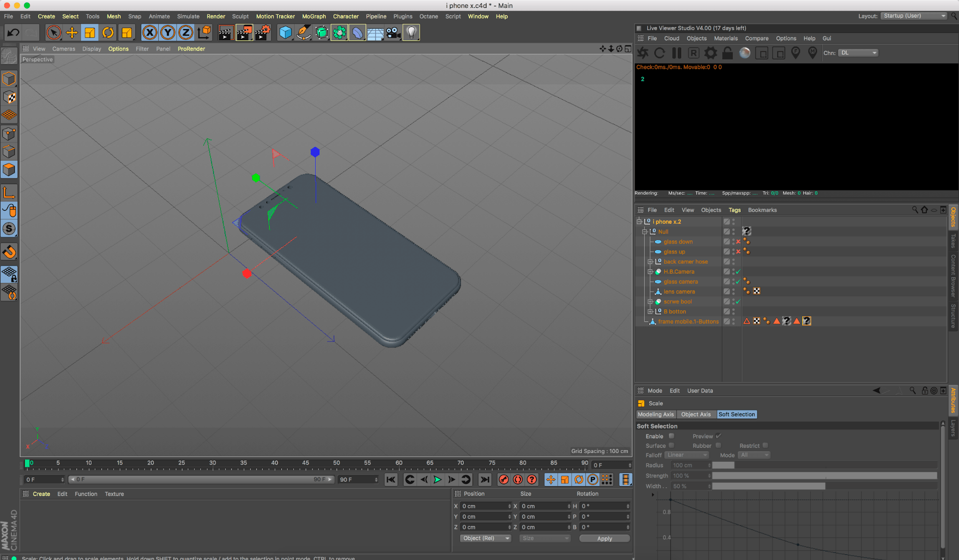This screenshot has width=959, height=560.
Task: Collapse the 'i phone x.2' tree node
Action: (639, 222)
